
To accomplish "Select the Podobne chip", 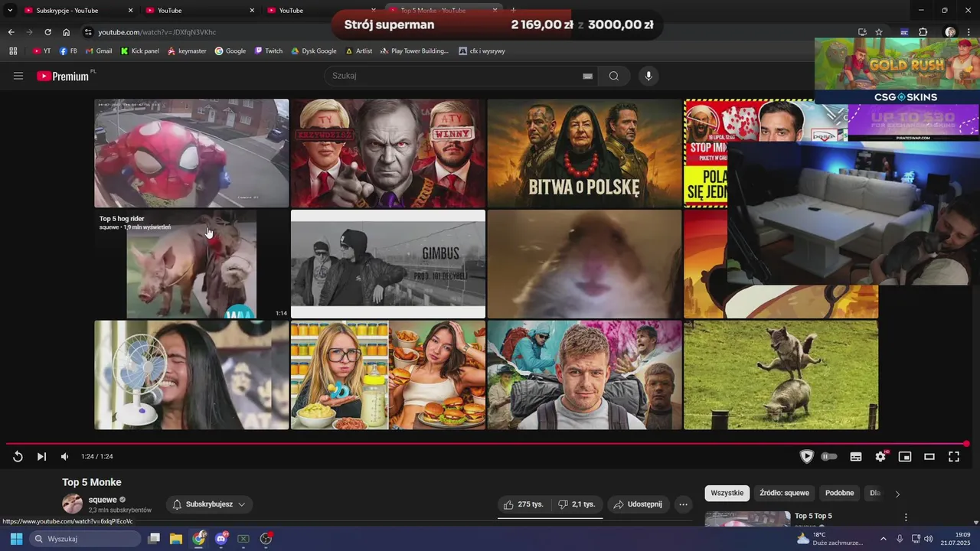I will pos(839,493).
